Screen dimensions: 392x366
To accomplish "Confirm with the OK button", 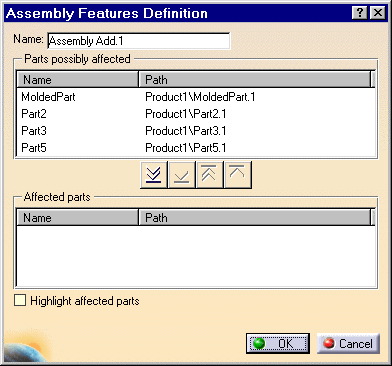I will [278, 343].
